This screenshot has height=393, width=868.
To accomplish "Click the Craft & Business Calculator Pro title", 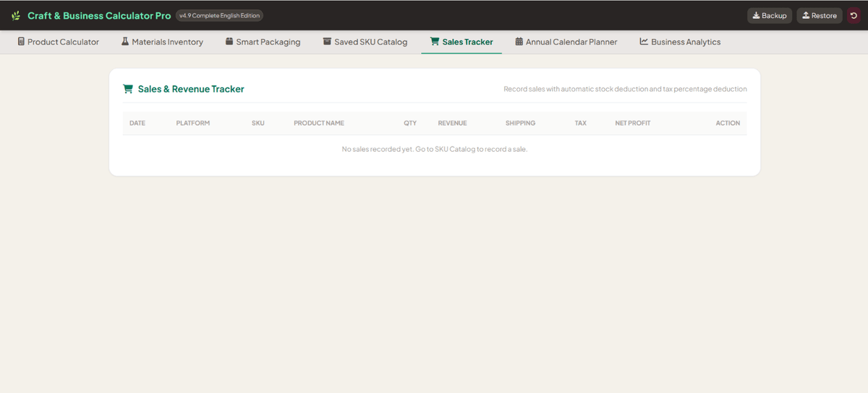I will (99, 15).
